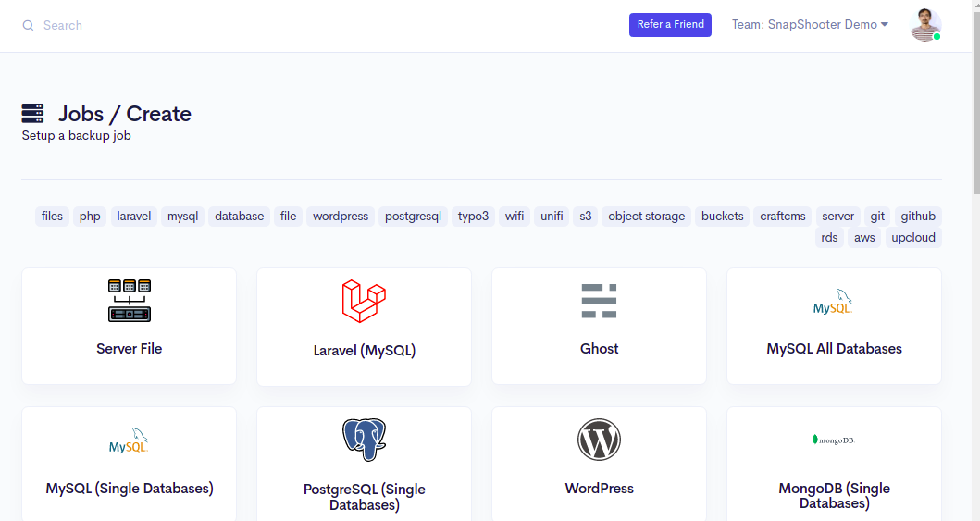Apply the aws tag filter
Screen dimensions: 980x521
pos(864,238)
